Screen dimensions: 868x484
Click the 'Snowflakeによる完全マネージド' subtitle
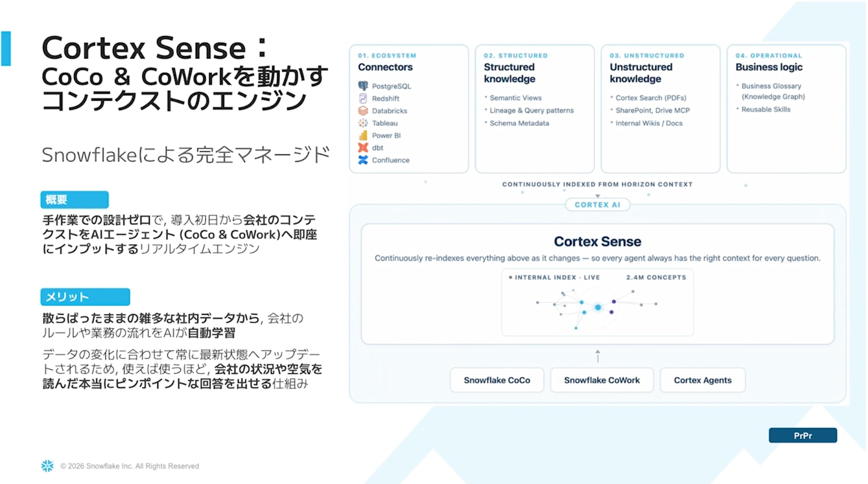(x=186, y=155)
